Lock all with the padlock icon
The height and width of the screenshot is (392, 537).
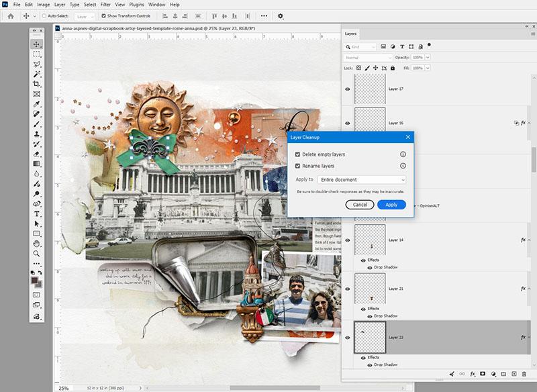coord(393,68)
